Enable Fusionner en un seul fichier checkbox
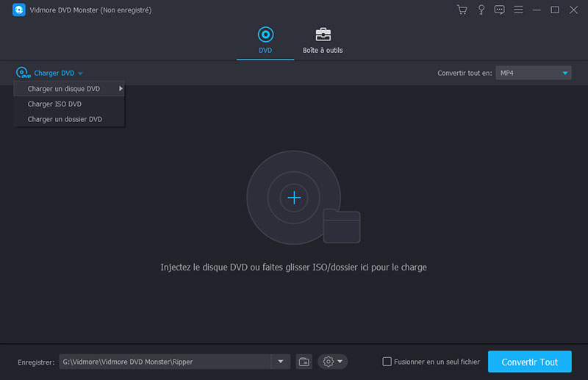The image size is (588, 380). coord(387,362)
